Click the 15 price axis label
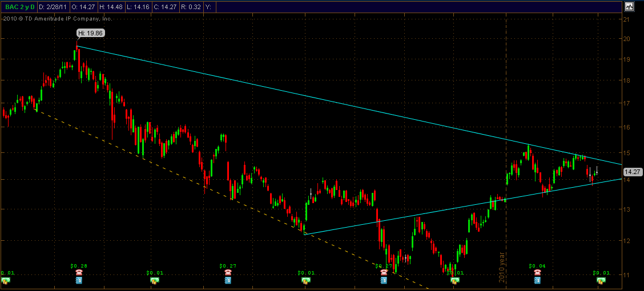Screen dimensions: 644x291 (626, 153)
